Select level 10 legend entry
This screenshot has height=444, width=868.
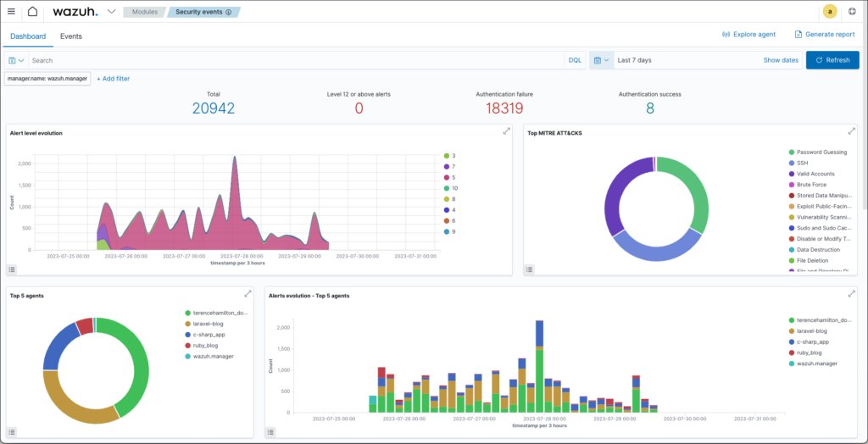451,188
